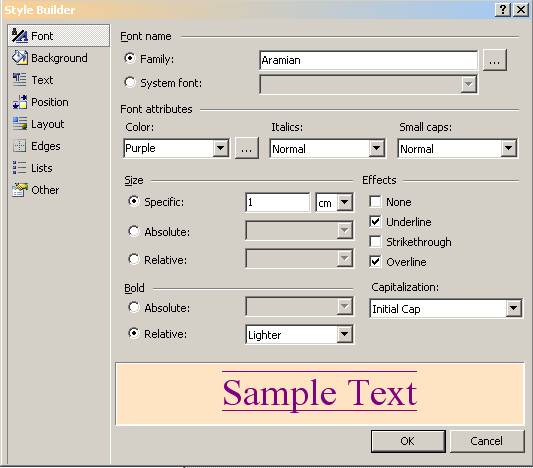Click the Other category icon
533x468 pixels.
click(x=20, y=190)
